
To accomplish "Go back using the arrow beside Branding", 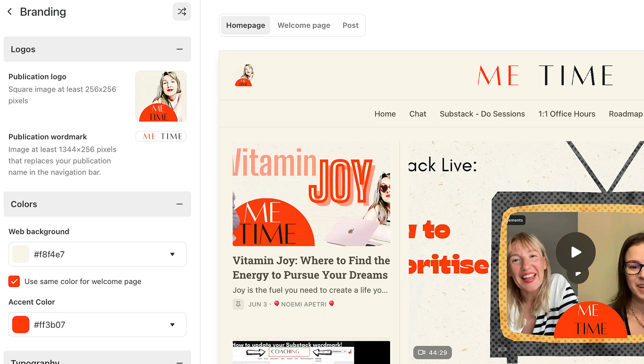I will (x=10, y=11).
